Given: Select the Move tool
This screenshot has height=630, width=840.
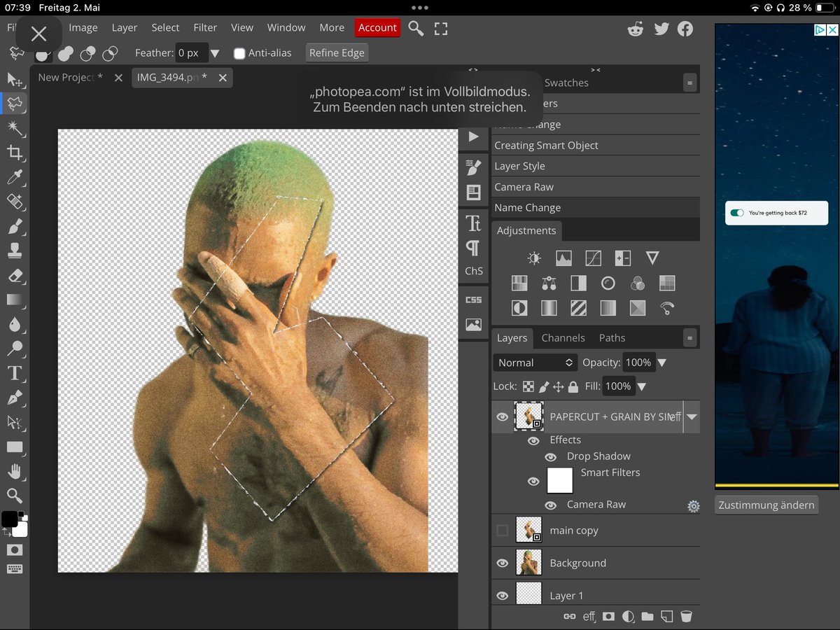Looking at the screenshot, I should point(15,79).
